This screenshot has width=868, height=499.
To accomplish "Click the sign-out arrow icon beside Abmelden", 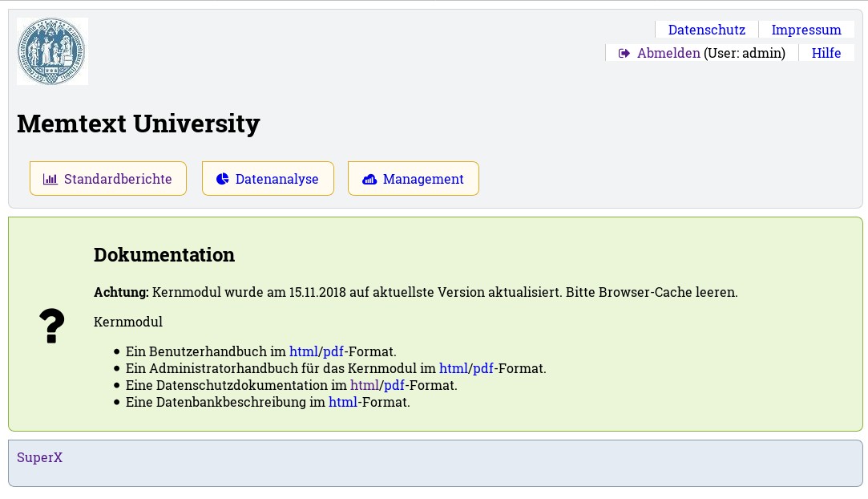I will pyautogui.click(x=624, y=53).
